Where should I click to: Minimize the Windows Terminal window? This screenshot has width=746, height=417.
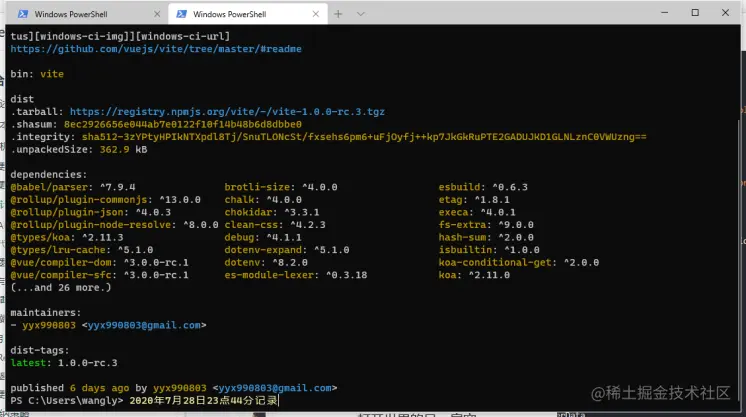(x=665, y=13)
